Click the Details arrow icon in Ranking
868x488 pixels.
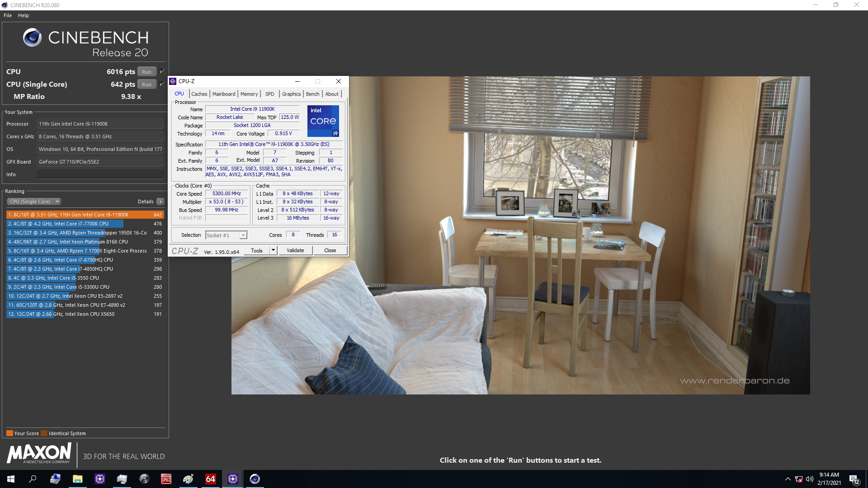click(160, 202)
